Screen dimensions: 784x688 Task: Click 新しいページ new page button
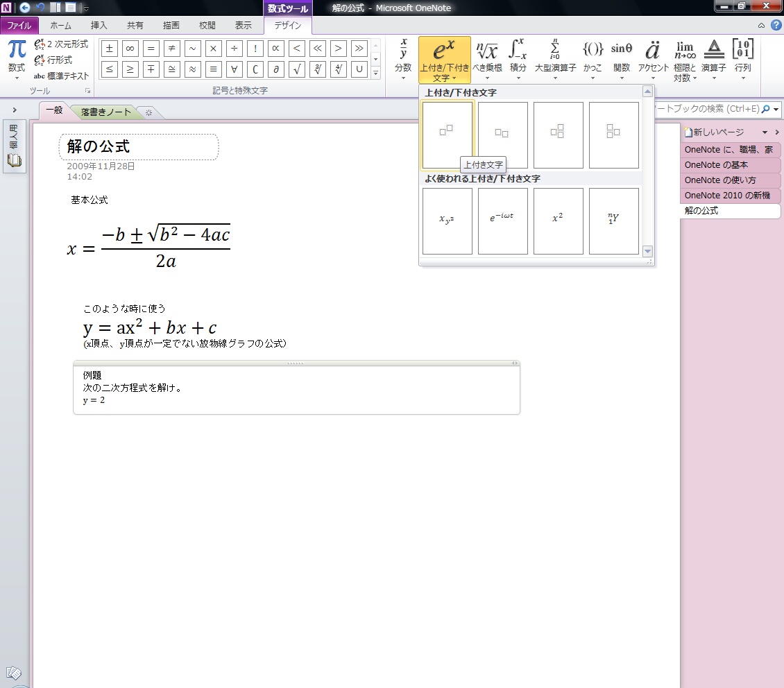715,132
